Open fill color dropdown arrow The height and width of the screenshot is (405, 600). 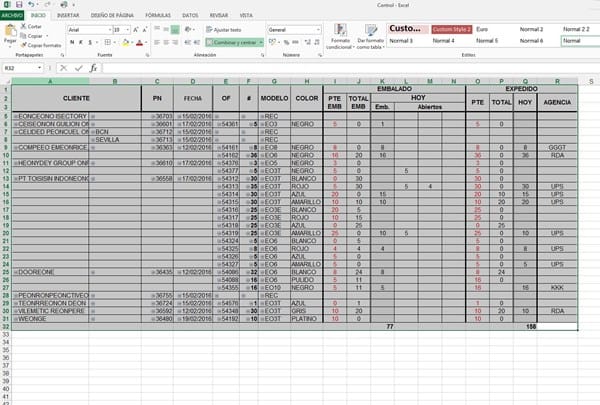tap(132, 42)
